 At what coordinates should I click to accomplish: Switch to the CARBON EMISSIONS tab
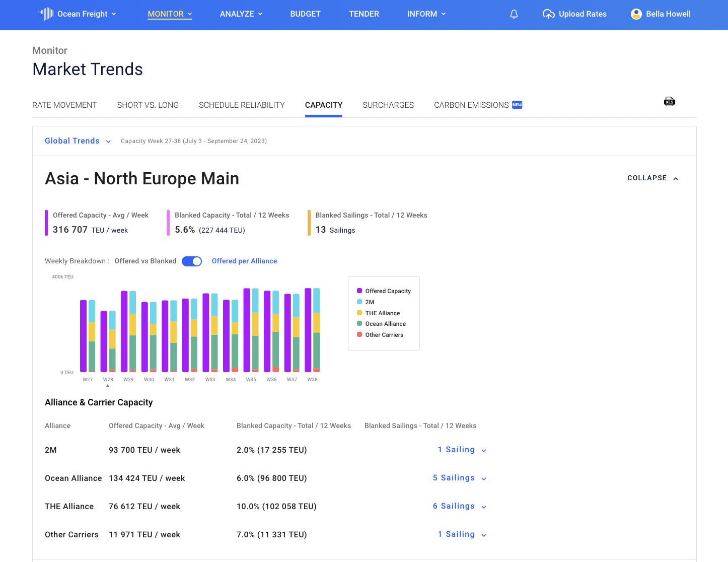[471, 105]
